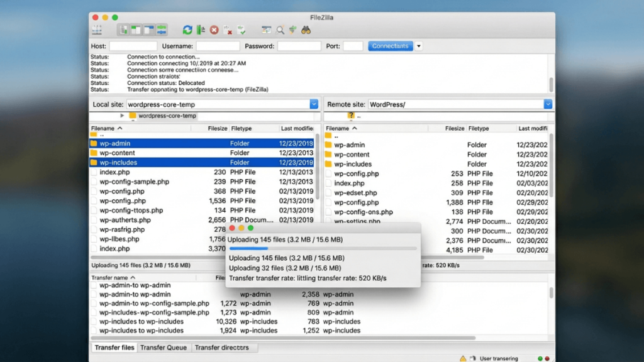Toggle the local directory tree icon
644x362 pixels.
tap(136, 30)
